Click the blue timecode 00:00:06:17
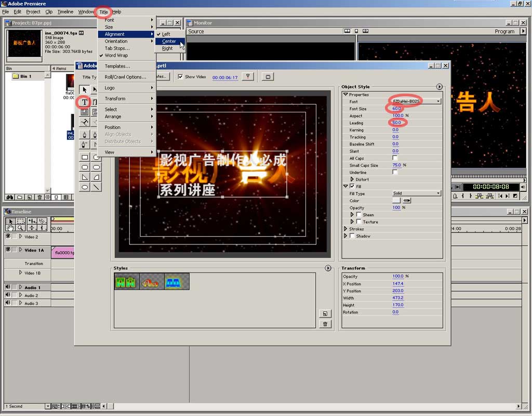532x416 pixels. point(225,77)
